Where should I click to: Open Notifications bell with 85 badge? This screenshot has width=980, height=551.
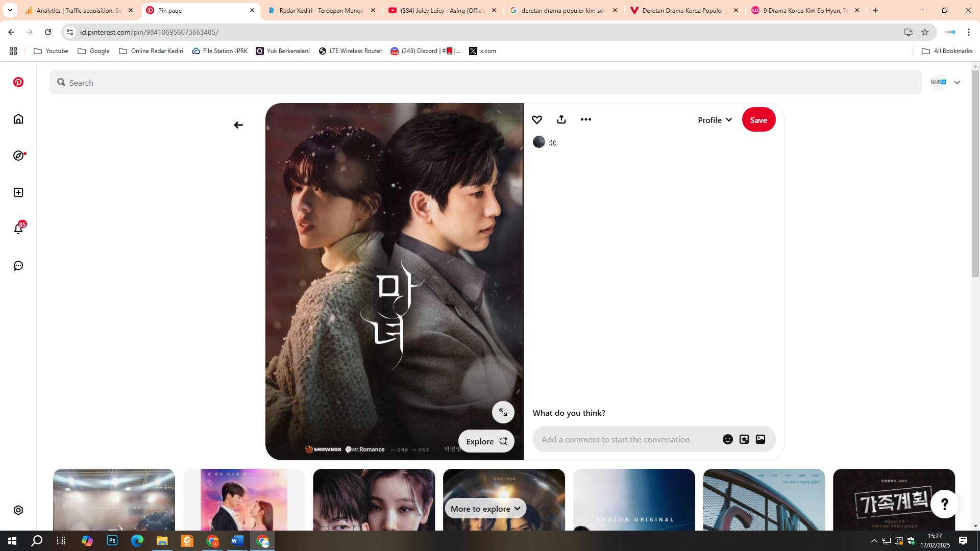[19, 228]
